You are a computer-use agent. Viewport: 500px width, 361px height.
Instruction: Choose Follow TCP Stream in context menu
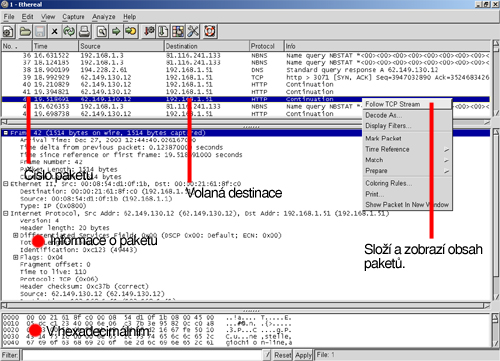coord(407,104)
